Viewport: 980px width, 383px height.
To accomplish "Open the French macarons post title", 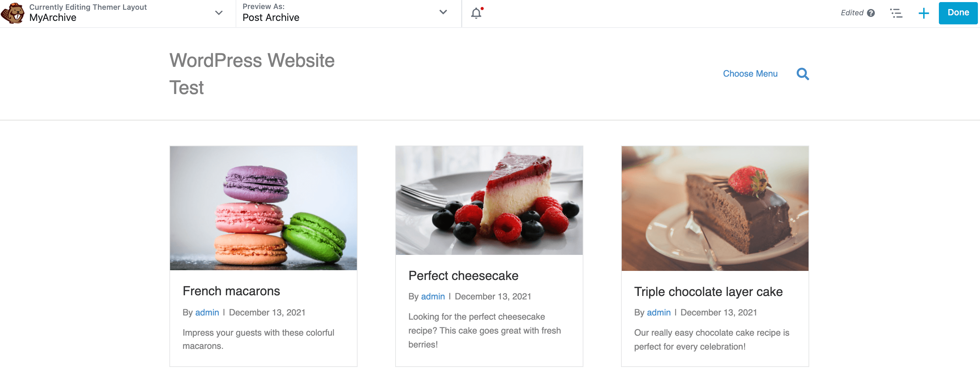I will 231,291.
